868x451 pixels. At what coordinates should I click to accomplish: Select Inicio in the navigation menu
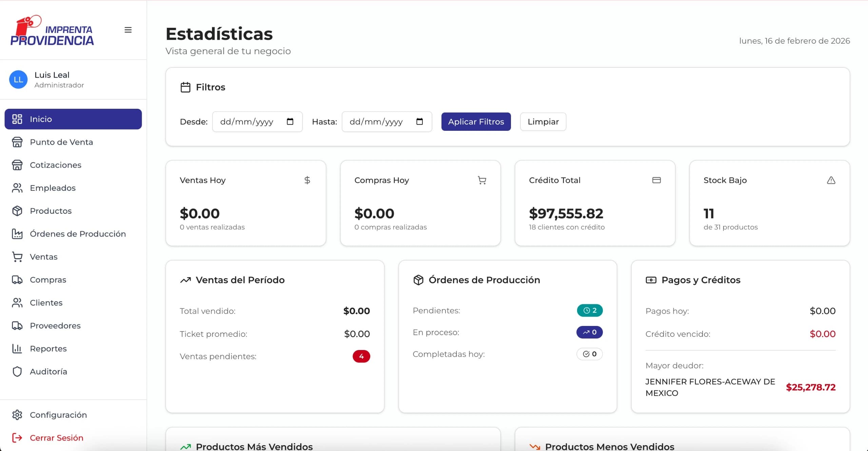(41, 119)
